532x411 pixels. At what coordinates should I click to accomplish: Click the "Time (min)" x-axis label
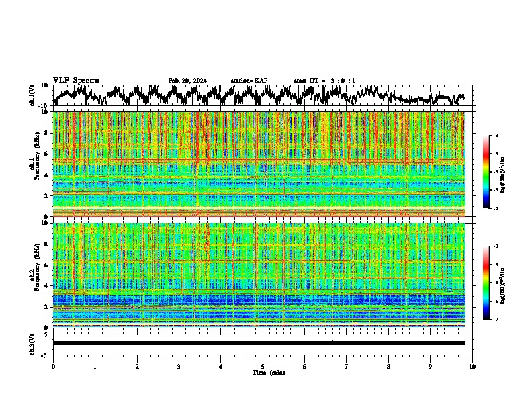[x=269, y=373]
